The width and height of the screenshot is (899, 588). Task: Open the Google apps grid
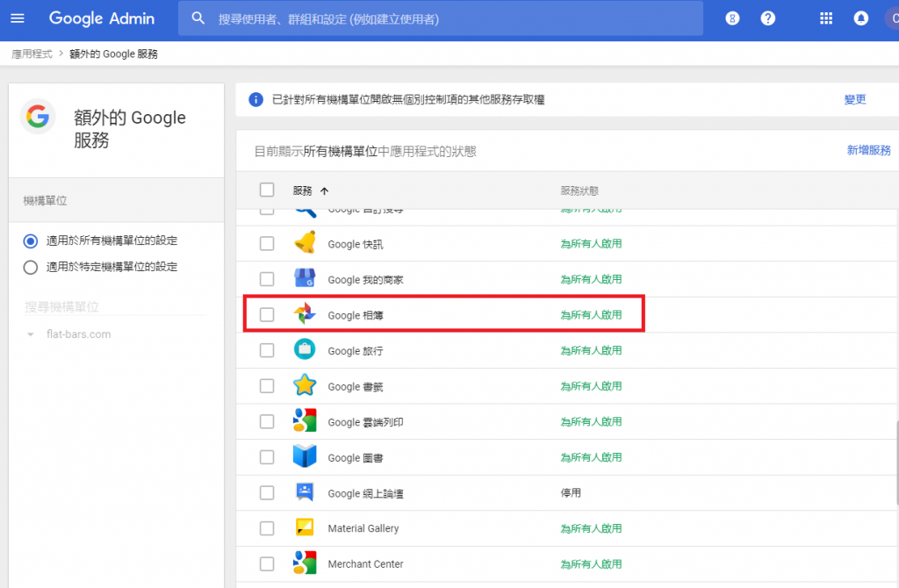[826, 18]
